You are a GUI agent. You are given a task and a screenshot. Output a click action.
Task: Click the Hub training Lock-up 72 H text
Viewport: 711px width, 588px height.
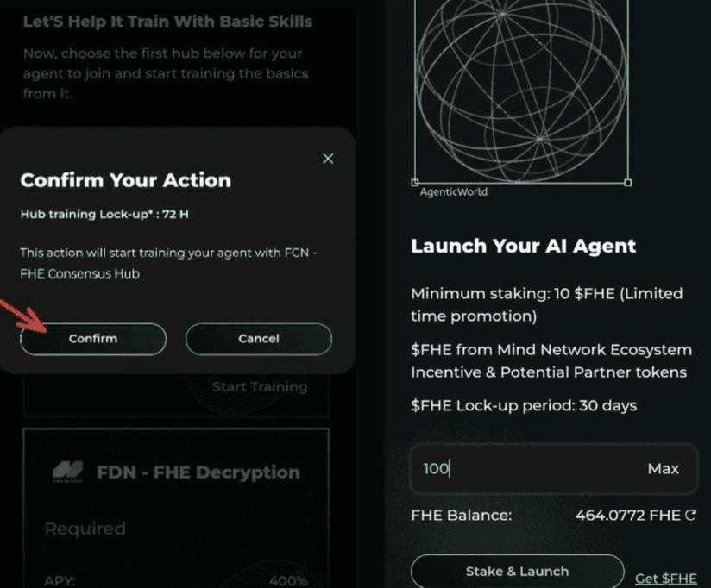point(104,214)
